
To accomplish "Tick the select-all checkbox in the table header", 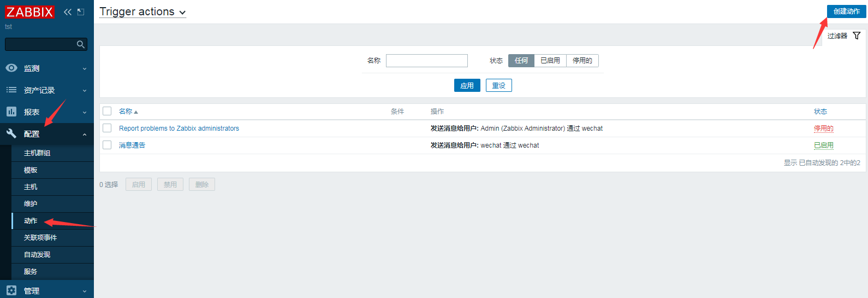I will click(107, 111).
